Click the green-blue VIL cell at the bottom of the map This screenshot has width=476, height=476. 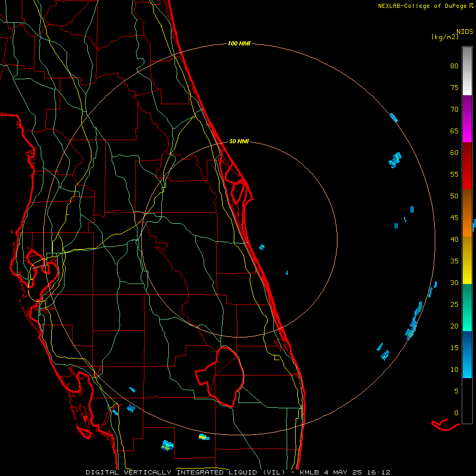pyautogui.click(x=167, y=445)
